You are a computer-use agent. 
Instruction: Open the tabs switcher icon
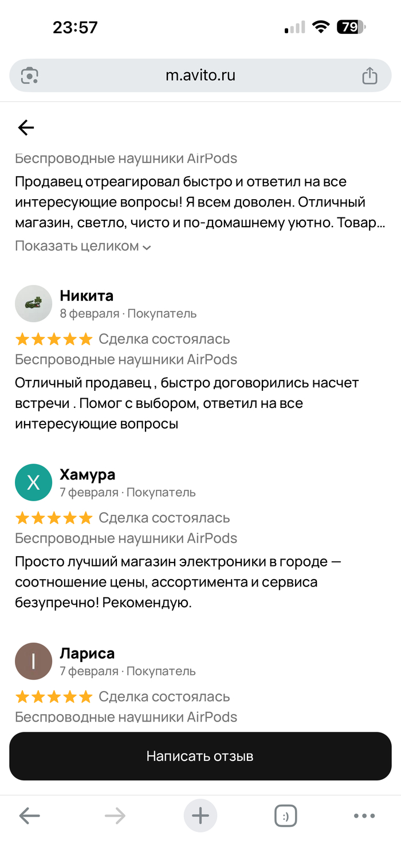(286, 815)
